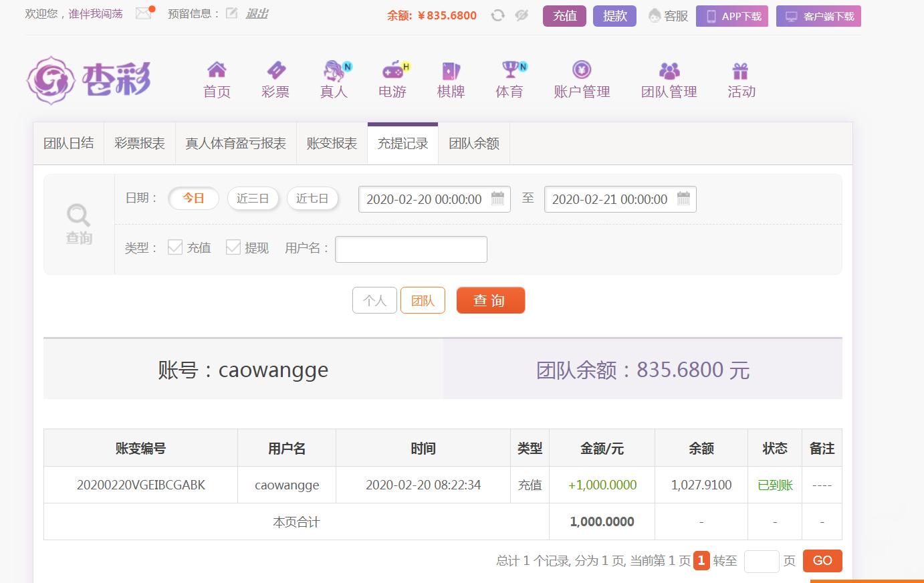This screenshot has width=924, height=583.
Task: Click the 用户名 input field
Action: click(x=411, y=249)
